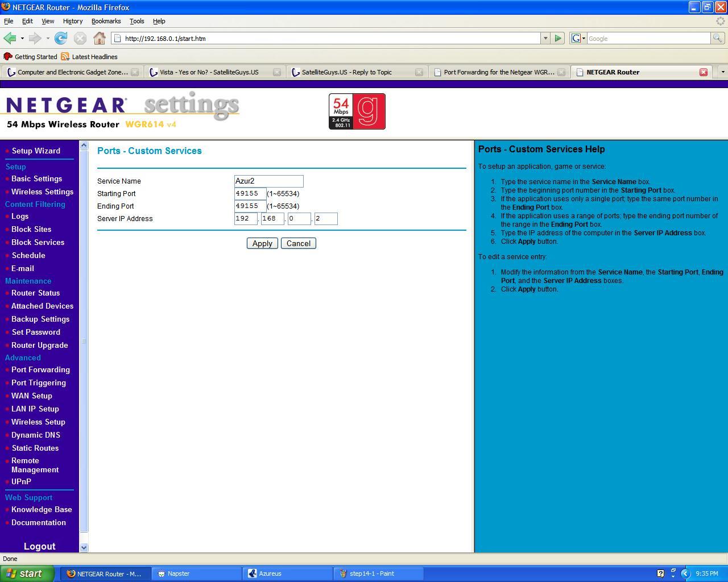The height and width of the screenshot is (582, 728).
Task: Open the URL history dropdown arrow
Action: pyautogui.click(x=545, y=38)
